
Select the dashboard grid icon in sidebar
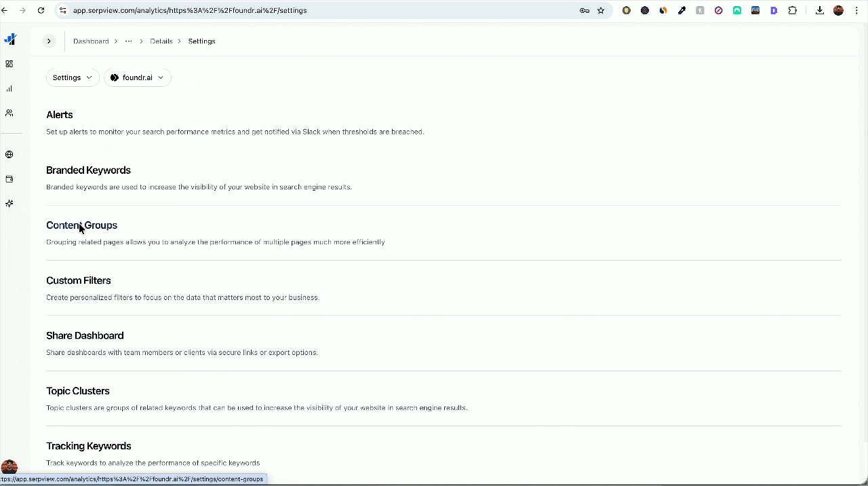click(9, 64)
